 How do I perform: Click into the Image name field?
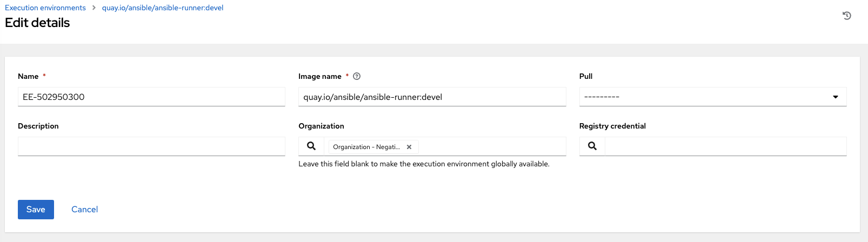[432, 97]
